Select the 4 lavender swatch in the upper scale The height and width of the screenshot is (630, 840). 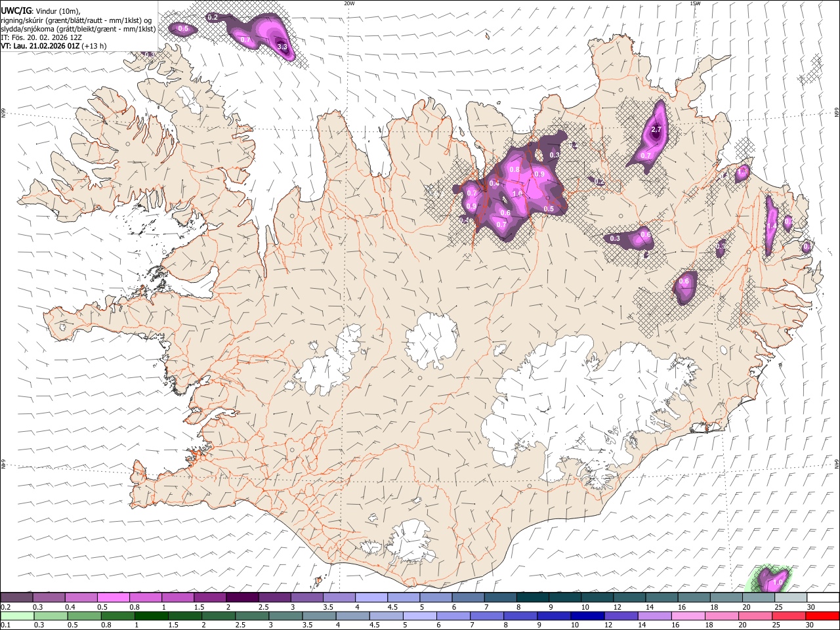pos(371,597)
